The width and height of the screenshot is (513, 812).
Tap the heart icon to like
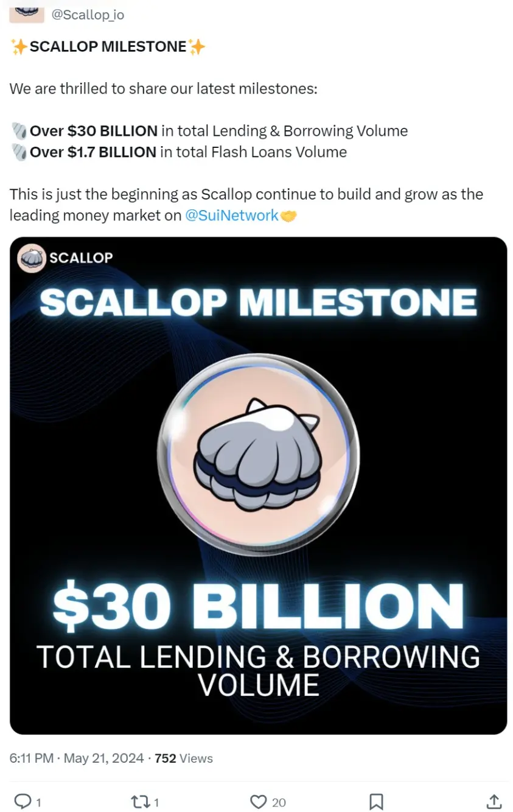(x=259, y=802)
